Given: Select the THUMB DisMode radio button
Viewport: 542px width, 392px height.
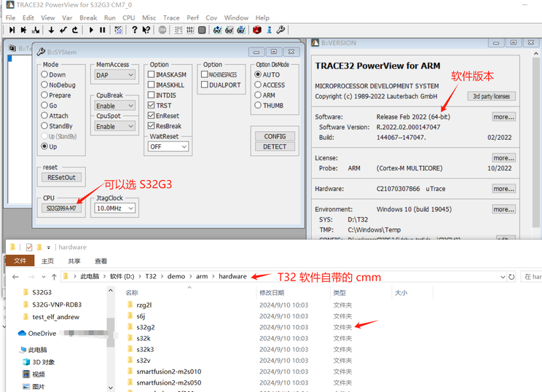Looking at the screenshot, I should click(x=258, y=105).
